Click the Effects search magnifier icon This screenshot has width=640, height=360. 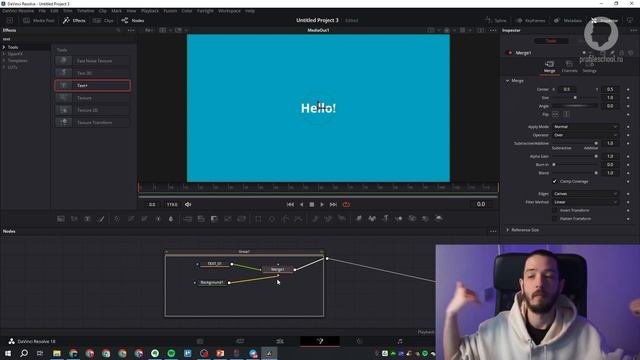coord(118,30)
